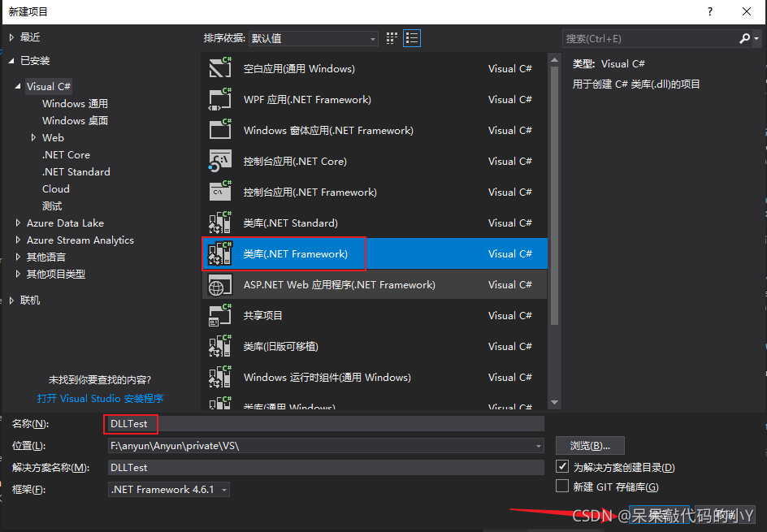Viewport: 767px width, 532px height.
Task: Select 'Windows 窗体应用(.NET Framework)' text
Action: [x=328, y=131]
